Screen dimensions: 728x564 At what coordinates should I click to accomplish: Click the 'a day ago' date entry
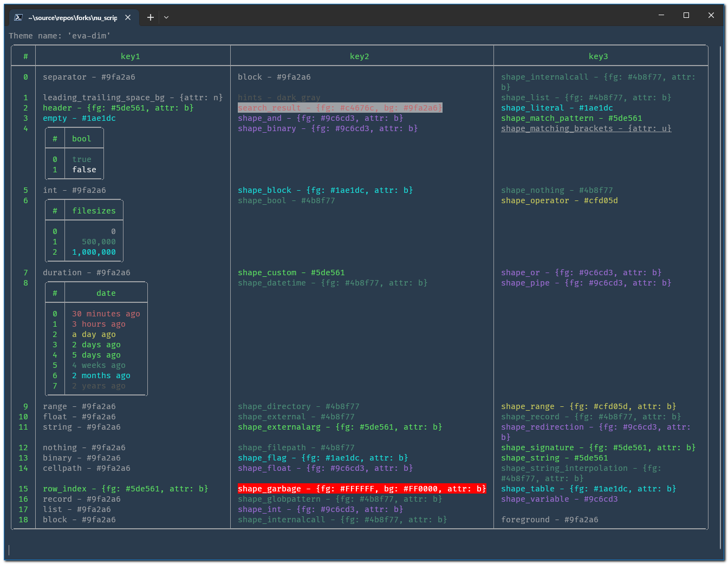[x=94, y=334]
